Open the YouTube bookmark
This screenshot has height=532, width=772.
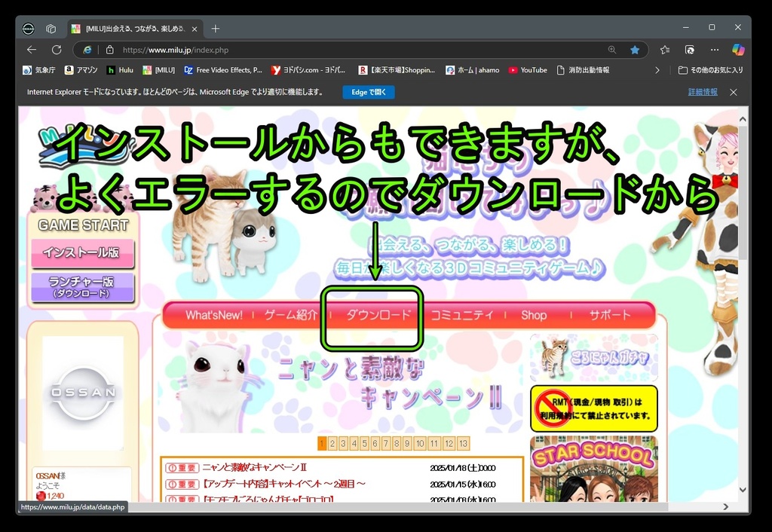tap(528, 70)
